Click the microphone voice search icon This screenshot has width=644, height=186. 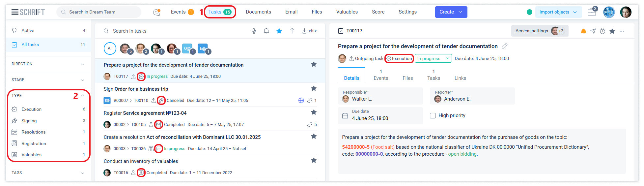[254, 31]
